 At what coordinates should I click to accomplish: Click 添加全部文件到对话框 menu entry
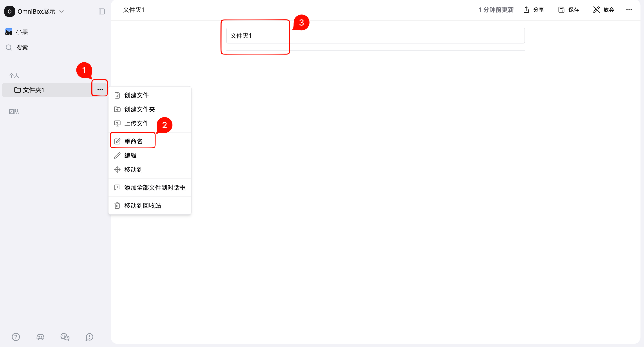click(x=154, y=188)
